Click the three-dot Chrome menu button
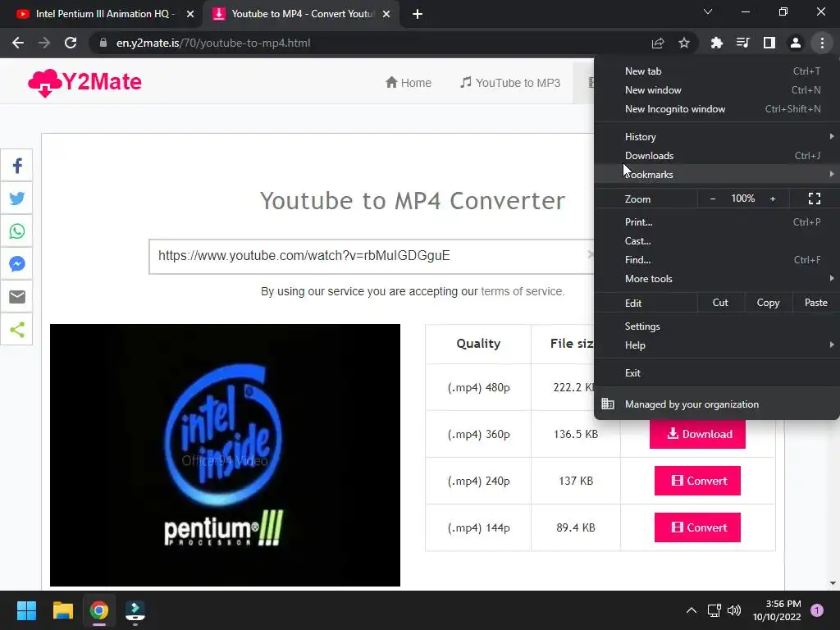 point(822,43)
